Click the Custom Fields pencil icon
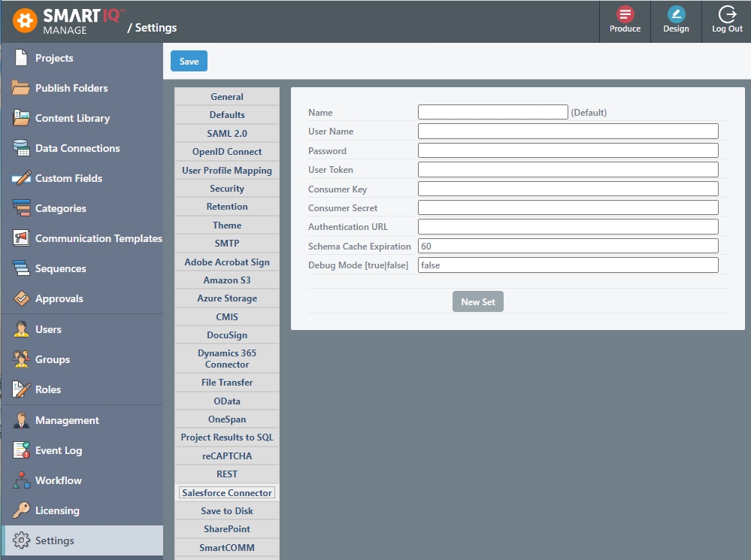This screenshot has height=560, width=751. pyautogui.click(x=21, y=178)
